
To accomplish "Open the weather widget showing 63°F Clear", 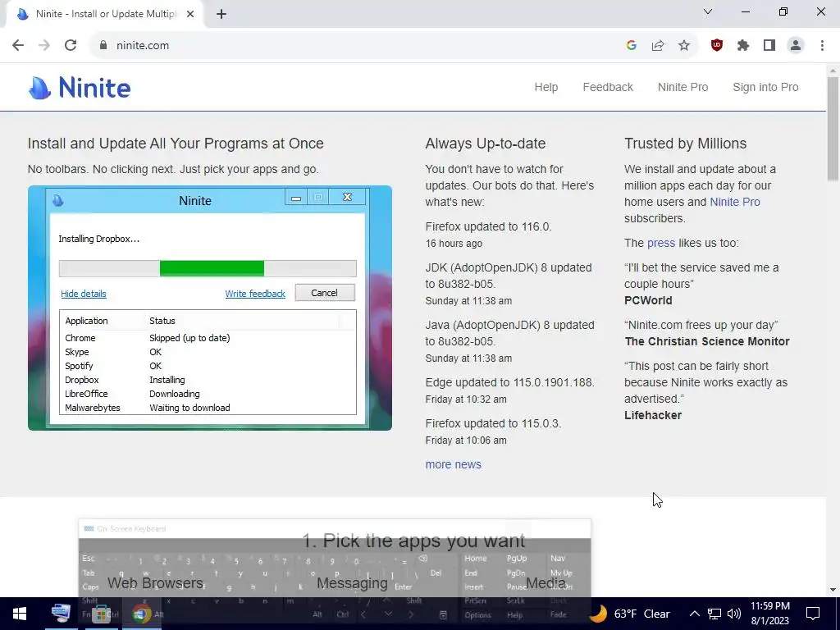I will point(629,614).
